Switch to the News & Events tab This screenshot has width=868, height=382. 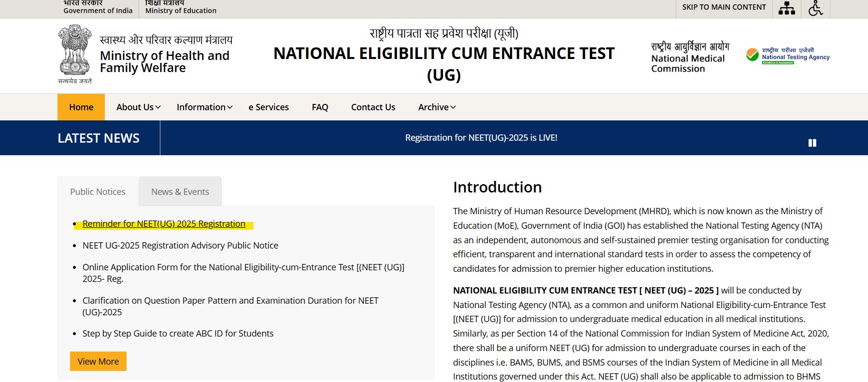click(180, 192)
